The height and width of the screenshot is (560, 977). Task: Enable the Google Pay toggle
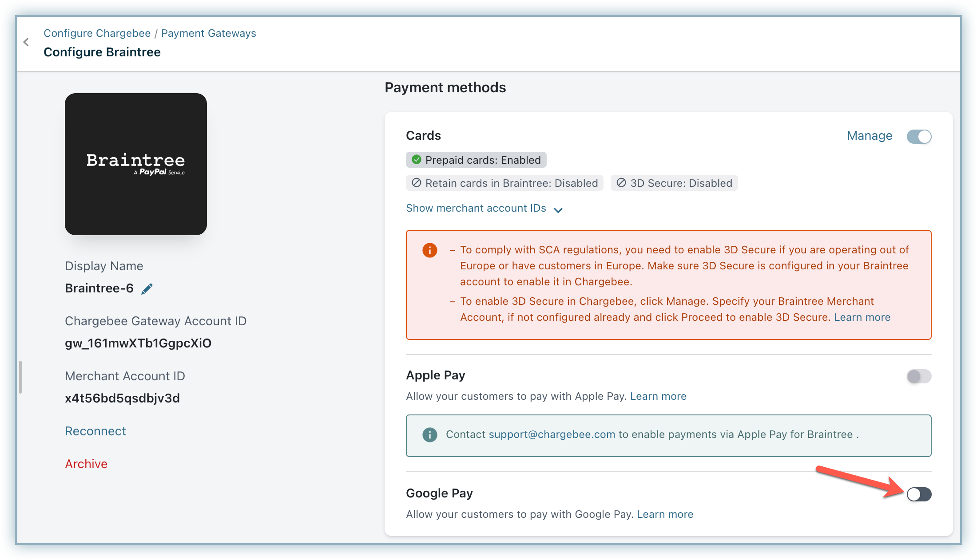(x=919, y=494)
